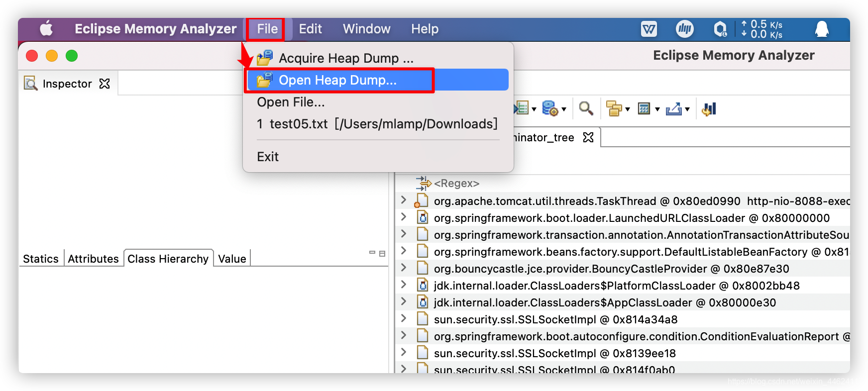Select row text 'sun.security.ssl.SSLSocketImpl @ 0x814a34a8'

(x=555, y=319)
